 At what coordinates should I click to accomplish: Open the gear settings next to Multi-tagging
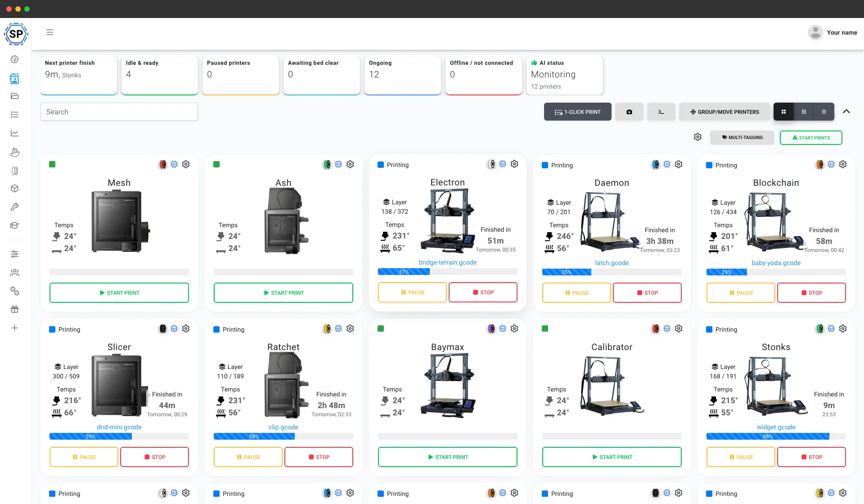[x=697, y=137]
